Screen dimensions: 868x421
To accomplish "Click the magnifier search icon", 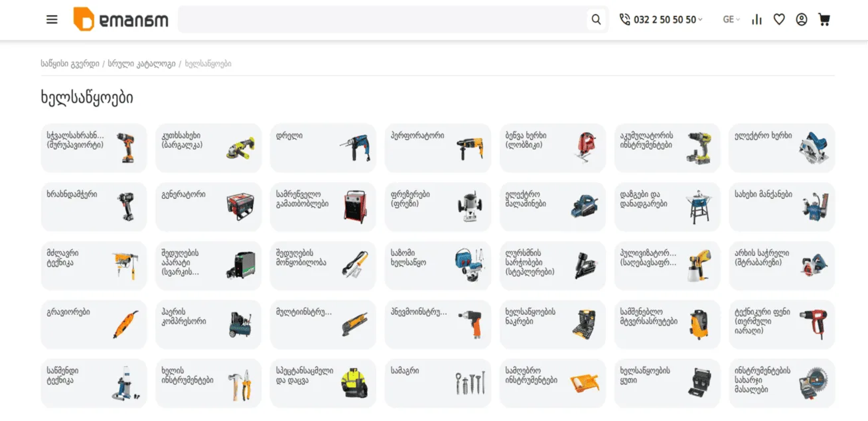I will click(596, 20).
